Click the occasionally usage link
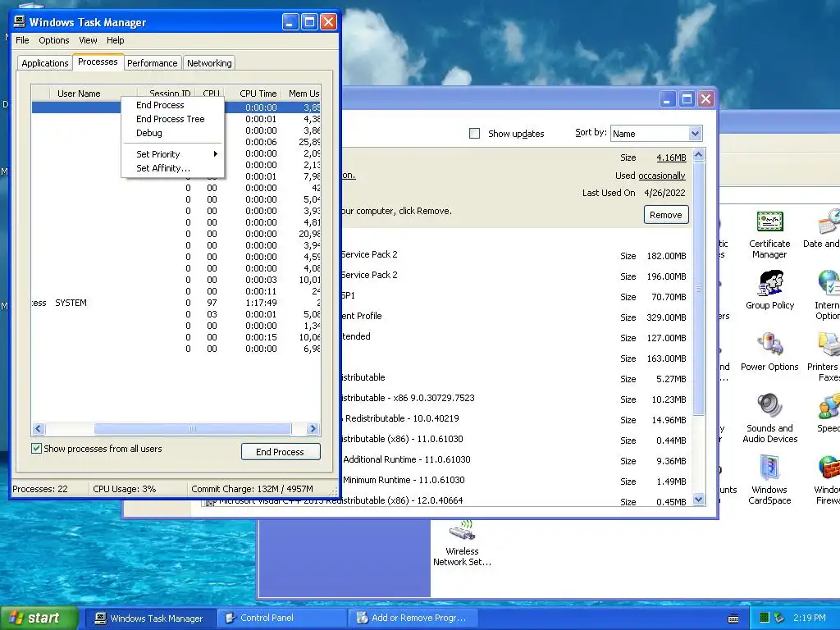 pos(662,176)
